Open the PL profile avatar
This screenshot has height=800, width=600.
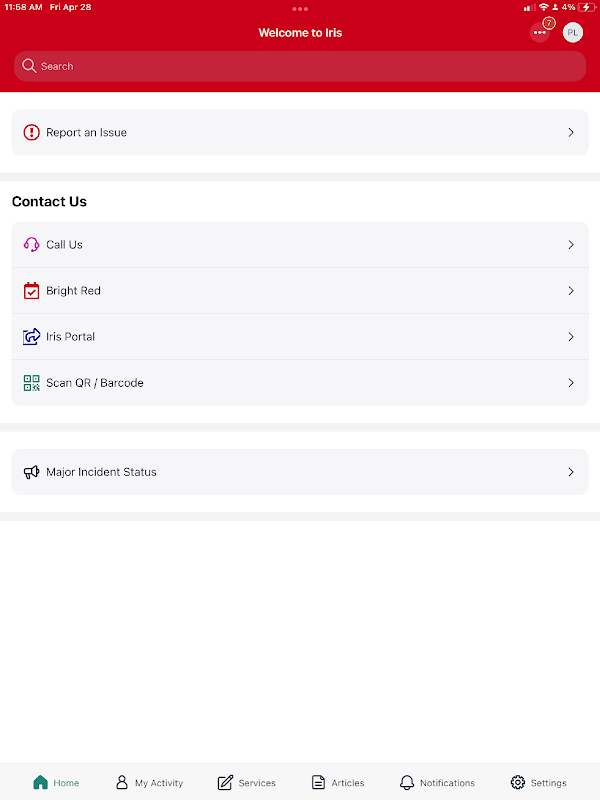(572, 32)
